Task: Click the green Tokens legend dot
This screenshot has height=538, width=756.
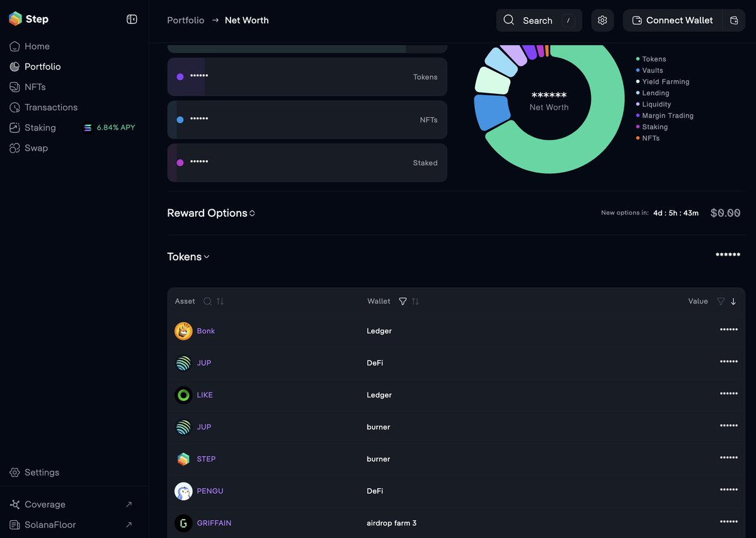Action: [x=638, y=58]
